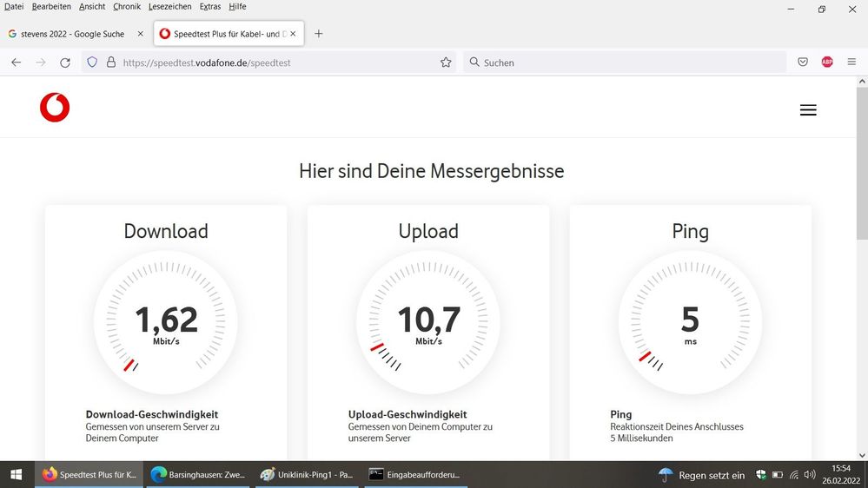
Task: Open weather widget Regen setzt ein
Action: [701, 475]
